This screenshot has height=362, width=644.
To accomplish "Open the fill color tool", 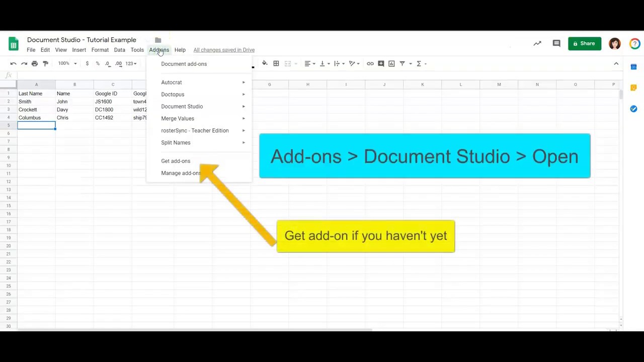I will point(265,63).
